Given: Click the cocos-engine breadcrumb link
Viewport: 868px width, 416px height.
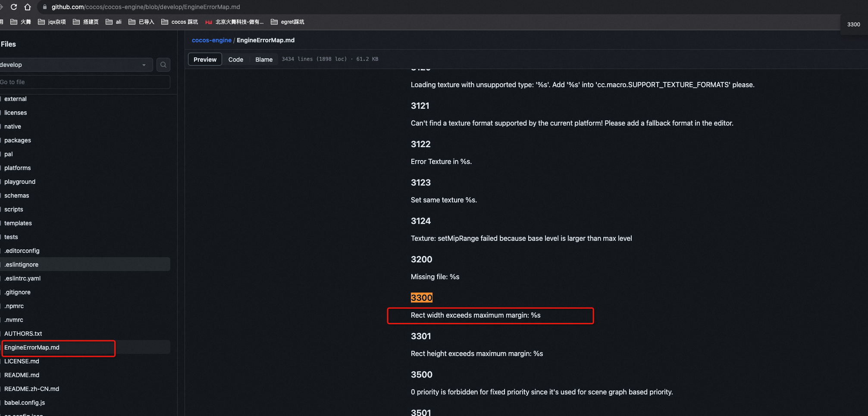Looking at the screenshot, I should click(211, 40).
